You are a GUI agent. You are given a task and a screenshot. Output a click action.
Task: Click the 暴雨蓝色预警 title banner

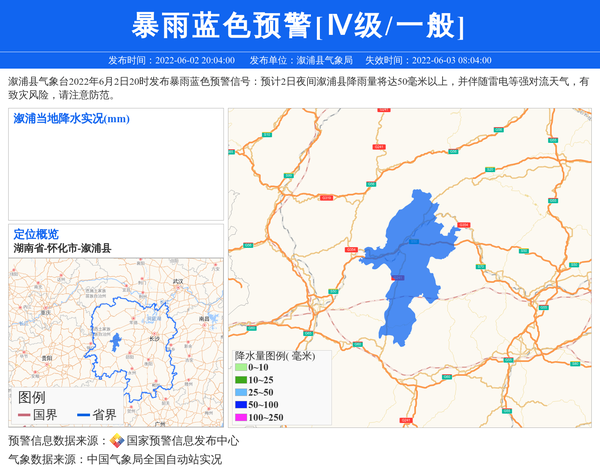[299, 25]
